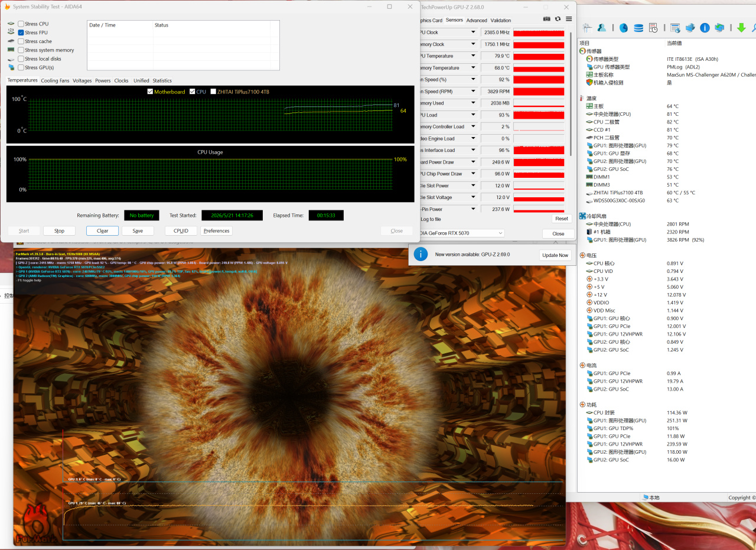Click Update Now in GPU-Z banner

coord(555,255)
